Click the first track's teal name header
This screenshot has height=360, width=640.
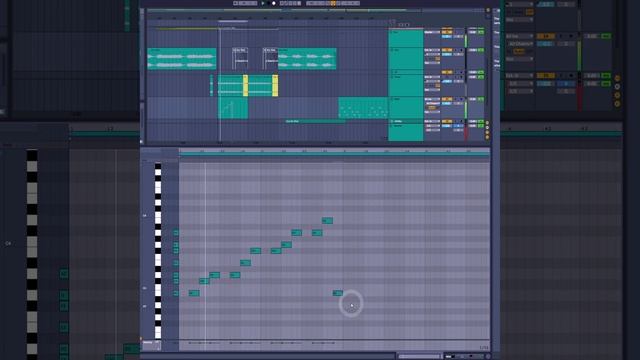(406, 38)
